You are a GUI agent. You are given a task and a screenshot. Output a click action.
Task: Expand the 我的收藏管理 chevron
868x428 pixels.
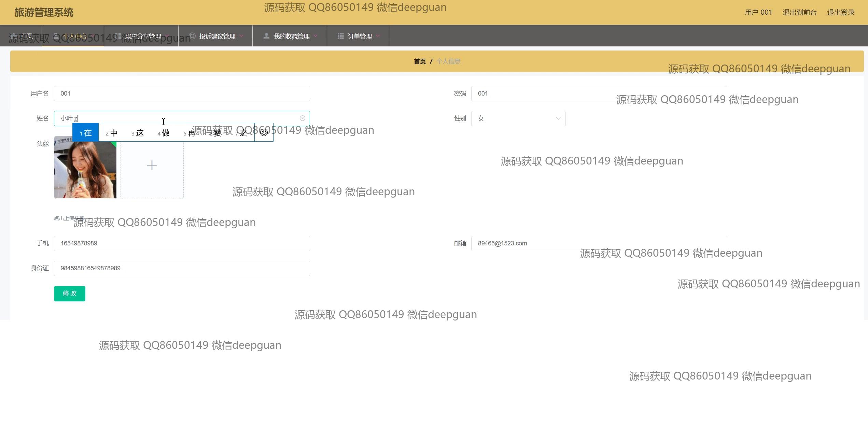tap(316, 36)
